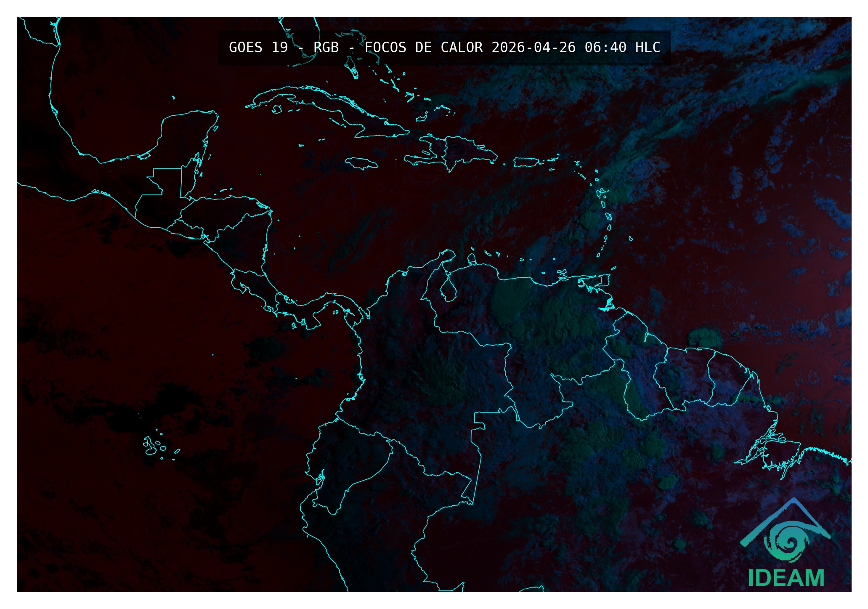
Task: Click on Trinidad island near Venezuela
Action: [605, 279]
